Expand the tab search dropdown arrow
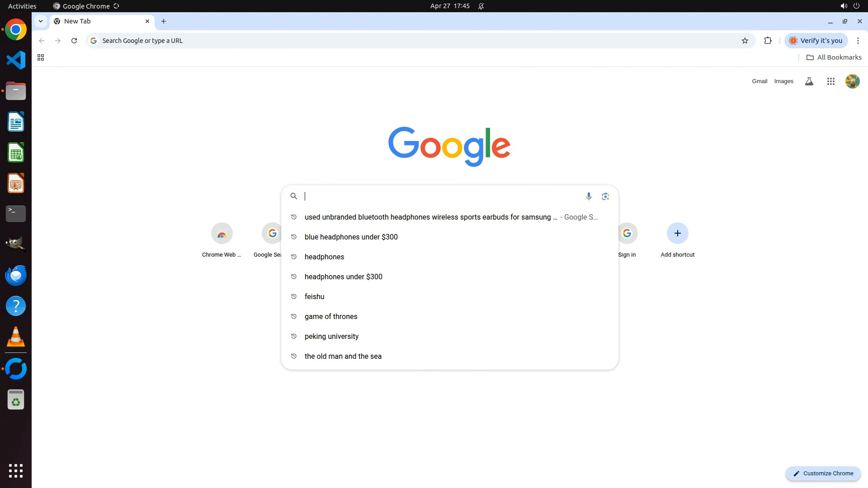The image size is (868, 488). point(41,21)
